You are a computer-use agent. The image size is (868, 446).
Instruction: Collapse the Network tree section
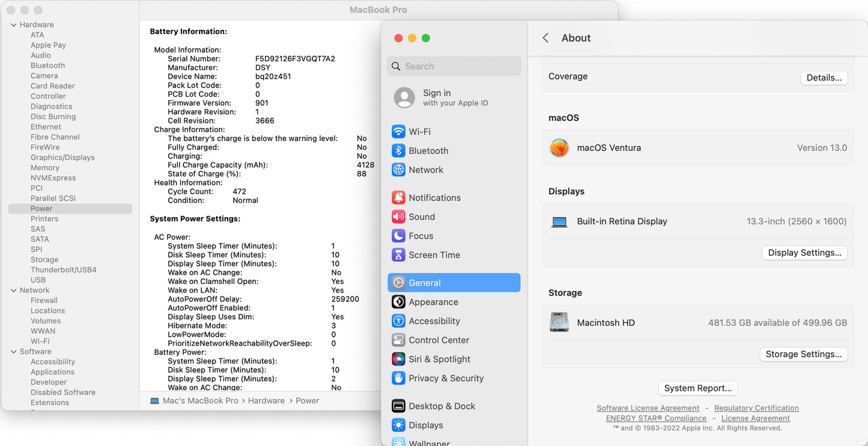pyautogui.click(x=13, y=290)
